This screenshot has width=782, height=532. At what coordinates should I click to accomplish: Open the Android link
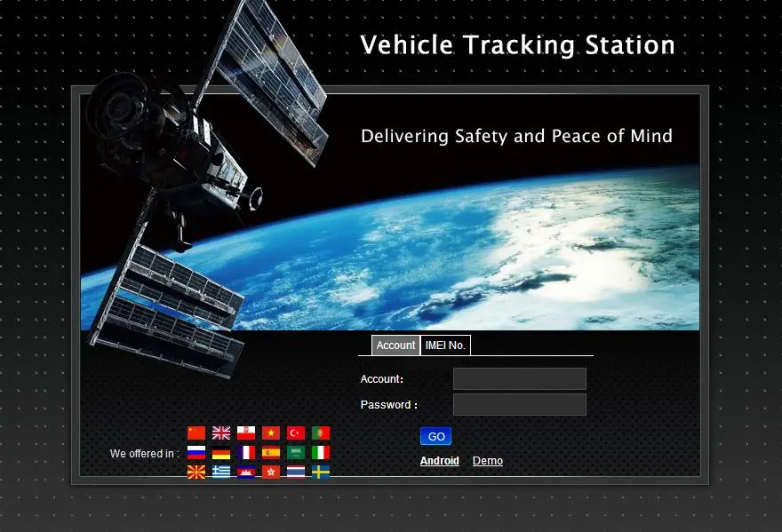439,461
